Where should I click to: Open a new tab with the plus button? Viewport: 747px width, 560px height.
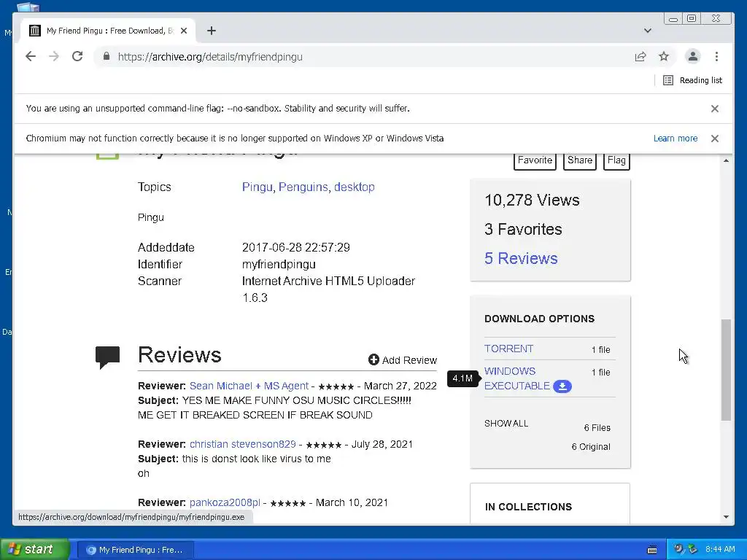tap(212, 31)
